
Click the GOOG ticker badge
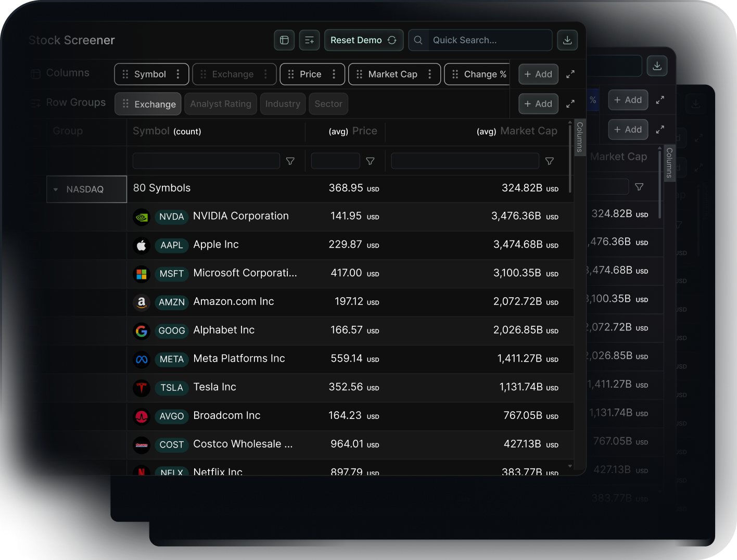click(x=171, y=331)
